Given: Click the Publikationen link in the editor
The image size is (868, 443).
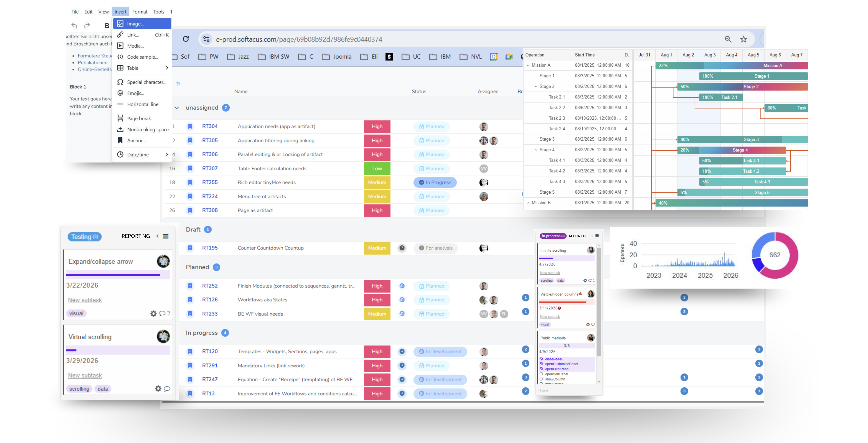Looking at the screenshot, I should click(93, 62).
